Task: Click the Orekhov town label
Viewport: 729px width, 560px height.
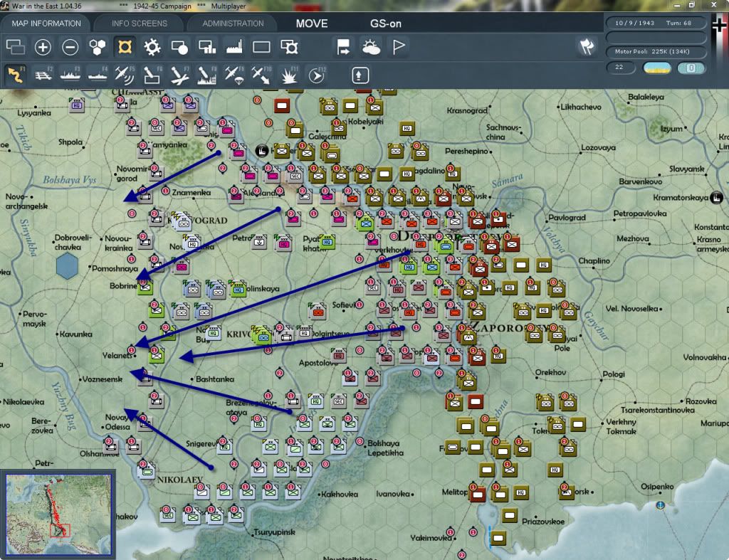Action: pyautogui.click(x=550, y=372)
